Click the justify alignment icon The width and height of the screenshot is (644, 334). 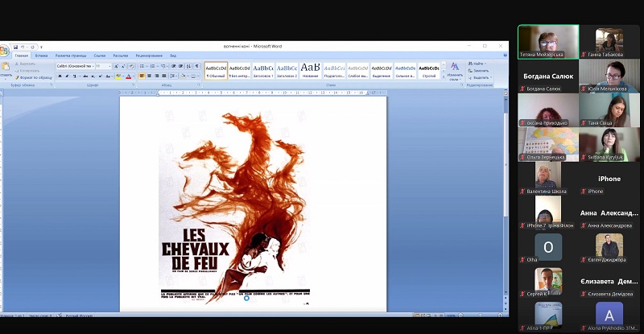click(x=164, y=76)
